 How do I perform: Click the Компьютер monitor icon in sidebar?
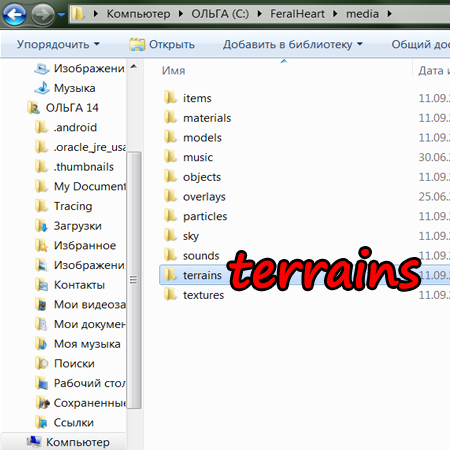[34, 442]
